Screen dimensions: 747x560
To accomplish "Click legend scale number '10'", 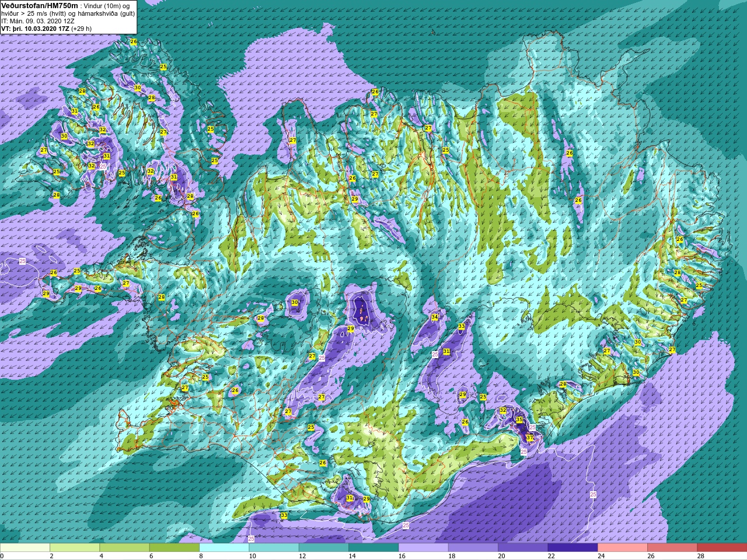I will [x=252, y=556].
